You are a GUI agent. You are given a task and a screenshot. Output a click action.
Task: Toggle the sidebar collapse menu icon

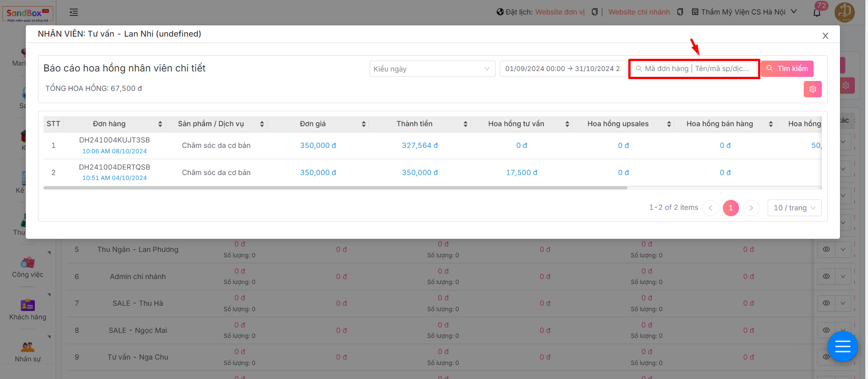[x=74, y=12]
